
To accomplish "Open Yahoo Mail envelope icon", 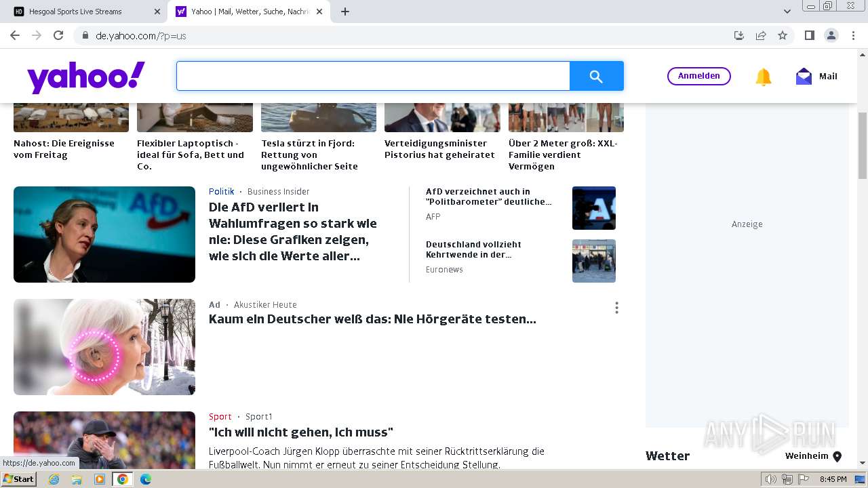I will 804,77.
